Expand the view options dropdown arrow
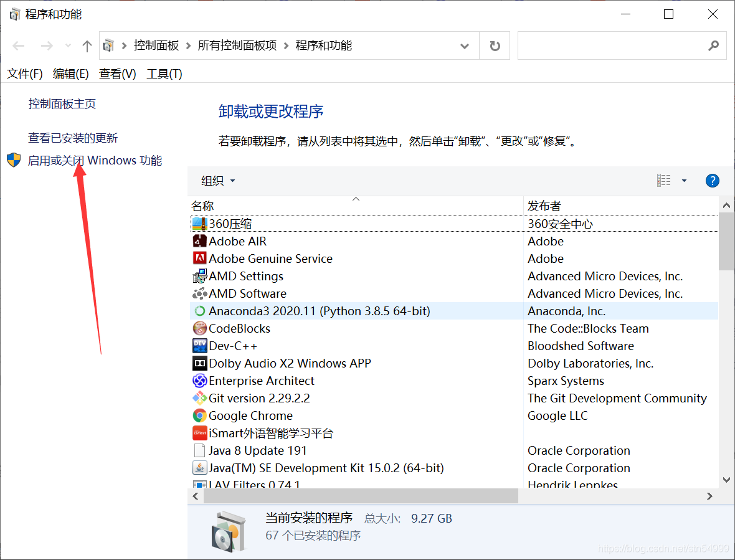 coord(684,181)
